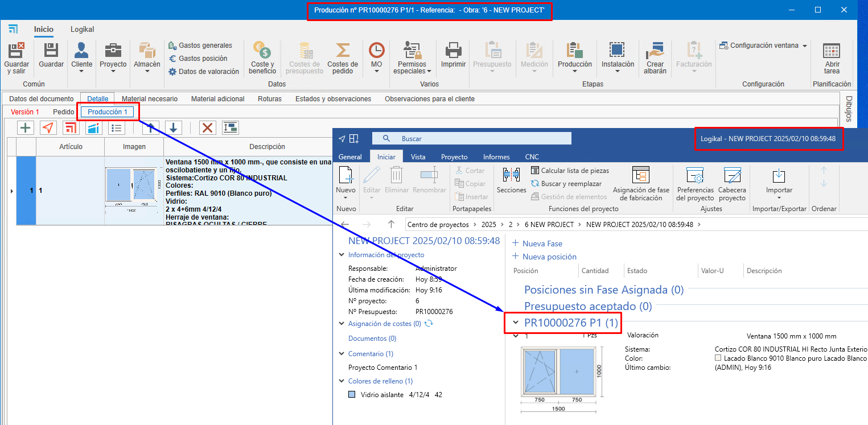
Task: Click the blue chart icon in the detail toolbar
Action: 94,127
